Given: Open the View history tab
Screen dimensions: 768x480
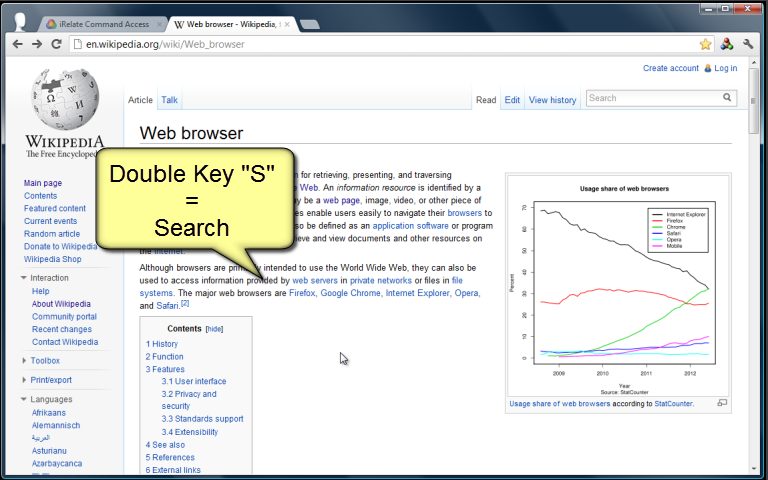Looking at the screenshot, I should (x=552, y=100).
